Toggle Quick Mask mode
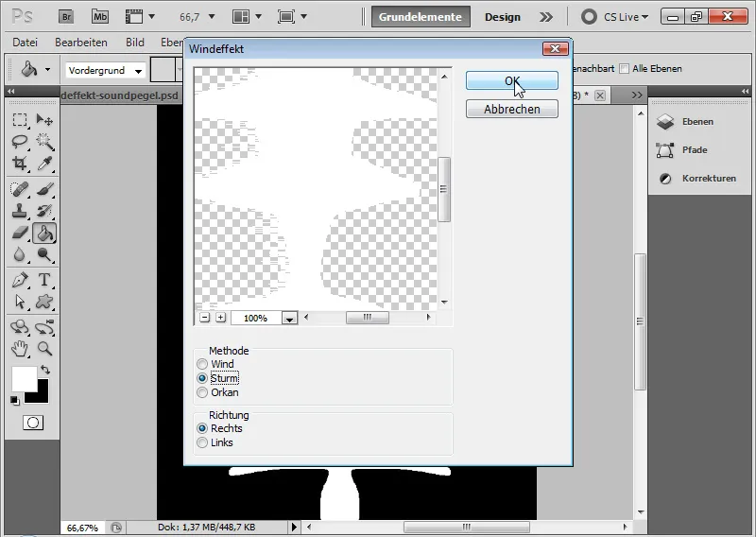Viewport: 756px width, 537px height. pyautogui.click(x=33, y=424)
